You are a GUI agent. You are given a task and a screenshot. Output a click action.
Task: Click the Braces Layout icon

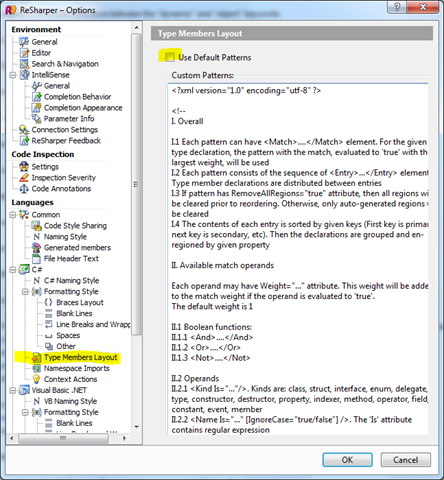coord(49,302)
